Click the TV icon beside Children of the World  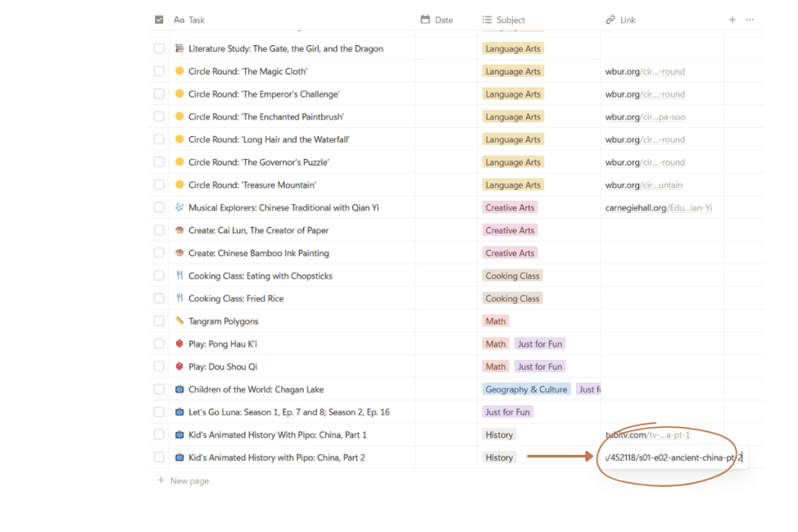point(179,389)
